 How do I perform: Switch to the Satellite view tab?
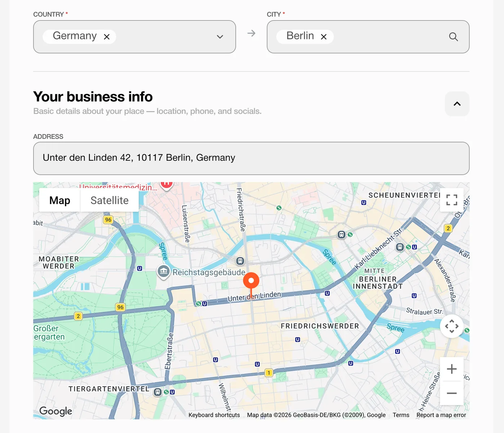click(109, 200)
